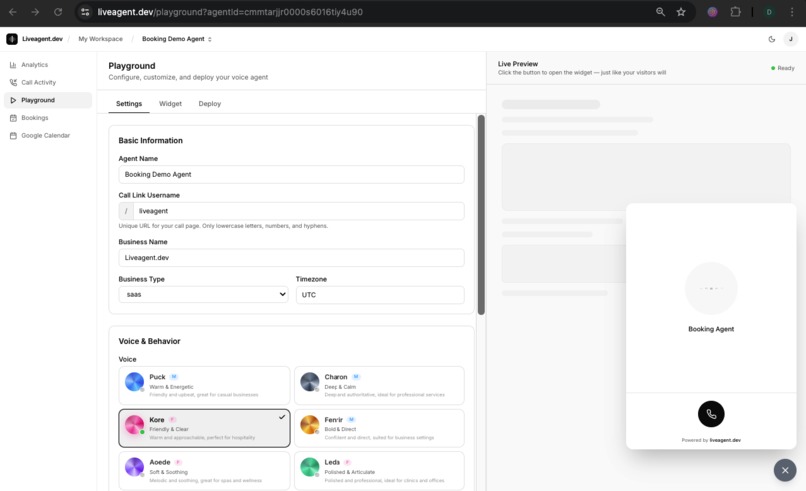806x491 pixels.
Task: Switch to the Settings tab
Action: point(129,103)
